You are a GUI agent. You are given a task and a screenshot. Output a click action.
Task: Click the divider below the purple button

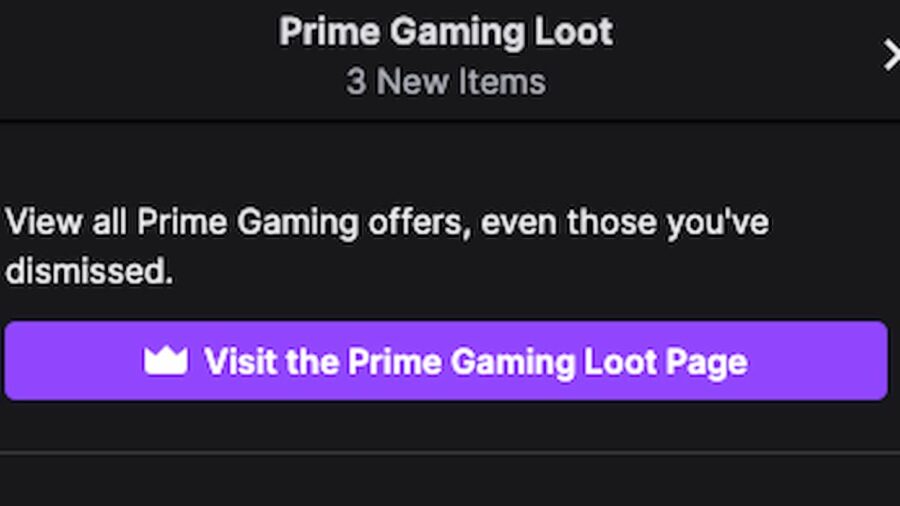tap(450, 453)
